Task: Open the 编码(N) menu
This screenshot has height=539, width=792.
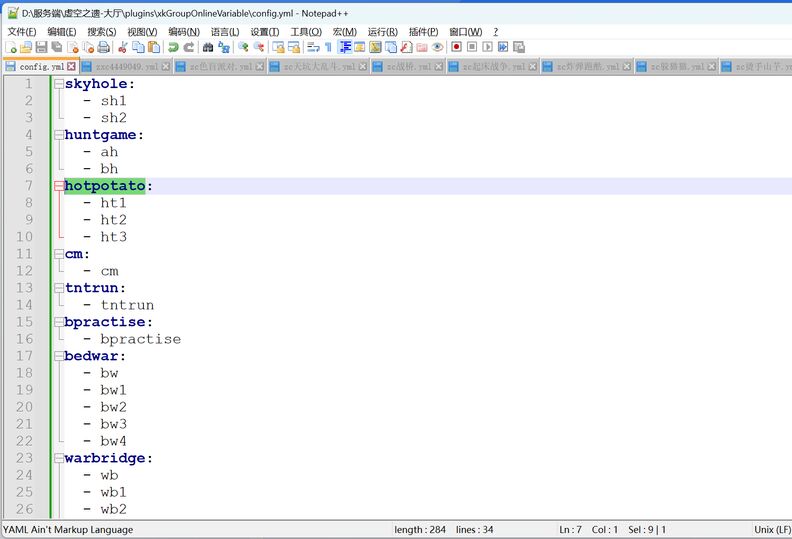Action: (184, 32)
